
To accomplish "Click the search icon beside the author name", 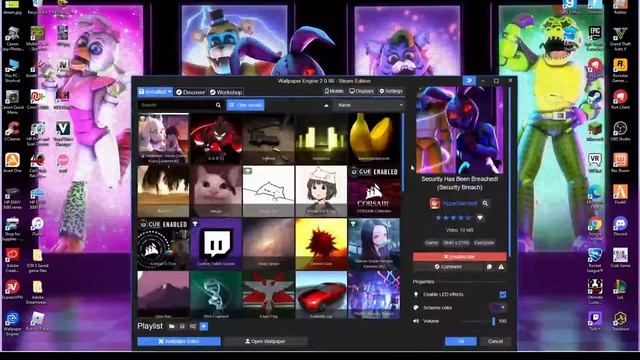I will tap(485, 203).
